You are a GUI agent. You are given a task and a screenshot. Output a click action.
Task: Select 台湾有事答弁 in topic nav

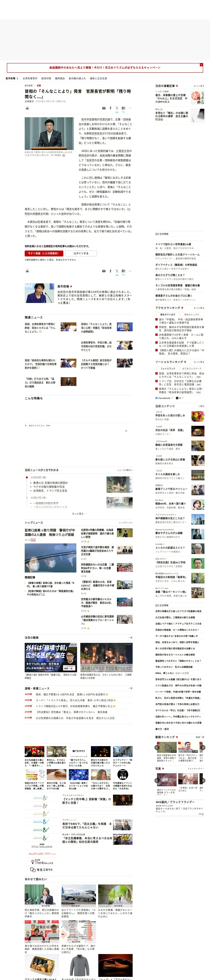point(30,78)
